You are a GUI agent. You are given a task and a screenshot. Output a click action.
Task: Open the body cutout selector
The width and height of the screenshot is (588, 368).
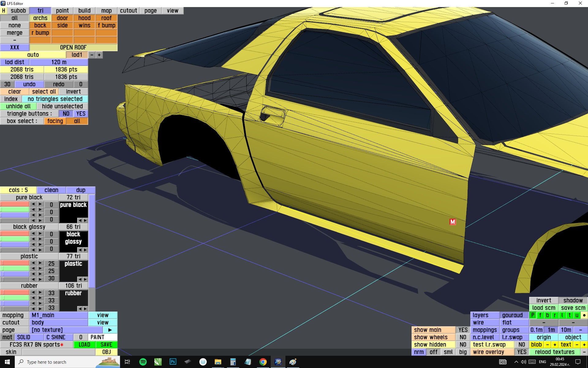click(59, 323)
